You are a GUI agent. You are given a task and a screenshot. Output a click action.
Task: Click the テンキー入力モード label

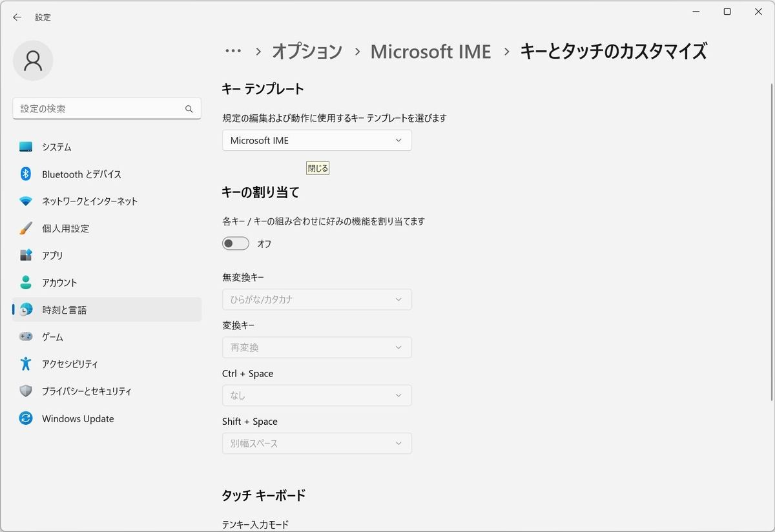(x=256, y=525)
